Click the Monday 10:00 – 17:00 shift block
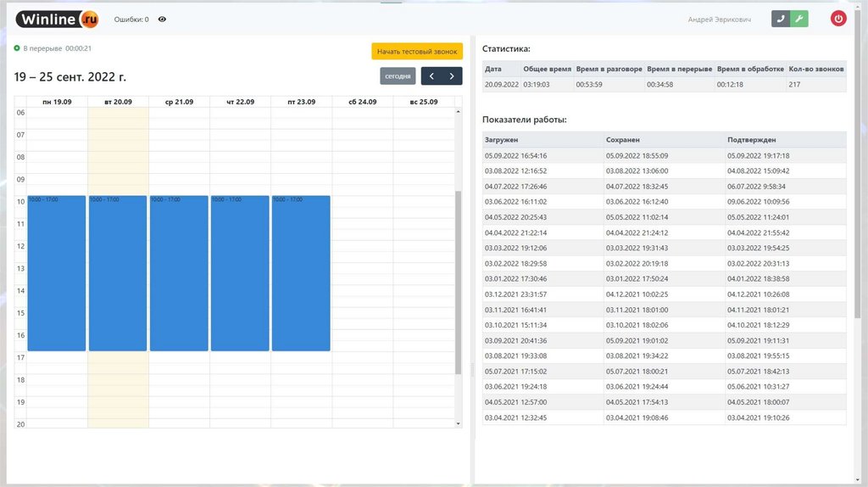 57,271
